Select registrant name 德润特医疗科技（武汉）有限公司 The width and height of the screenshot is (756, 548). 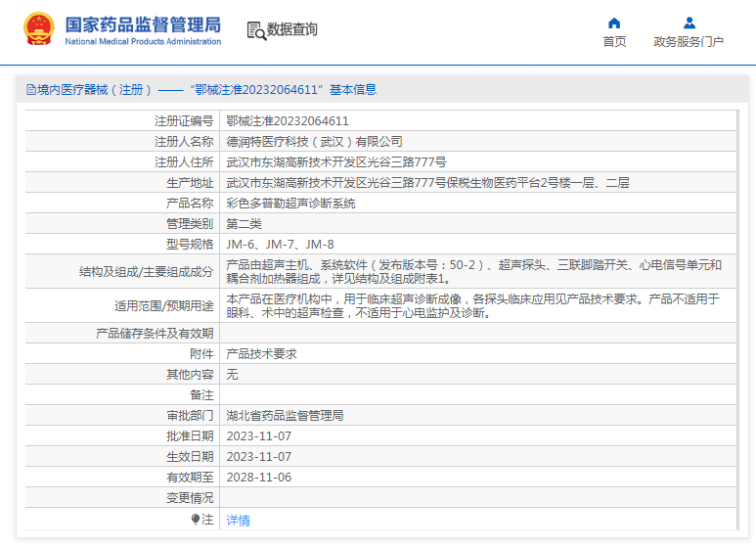(x=314, y=142)
